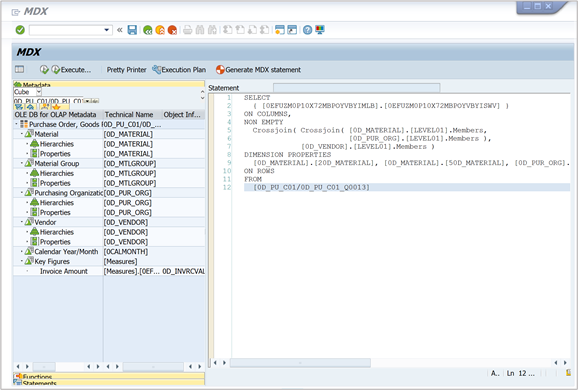Click the Find Next binoculars icon
Image resolution: width=578 pixels, height=390 pixels.
coord(212,30)
